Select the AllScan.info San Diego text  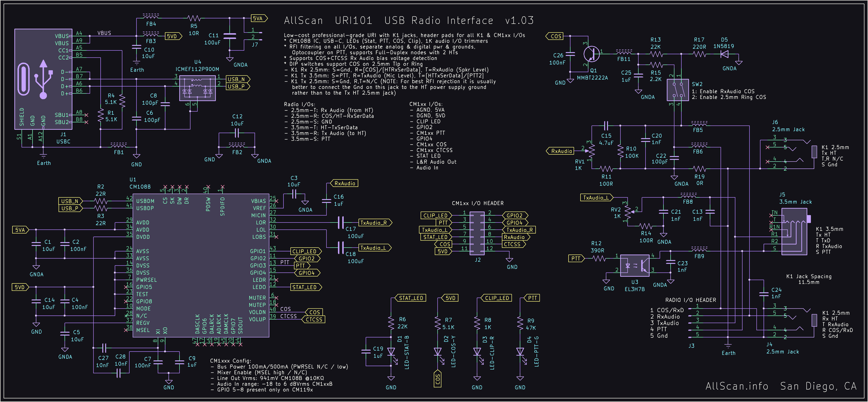pos(781,386)
